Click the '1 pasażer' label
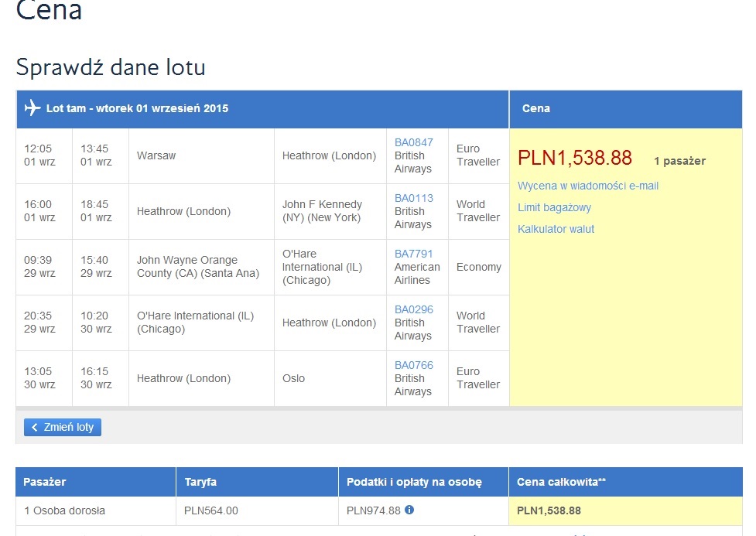Viewport: 756px width, 536px height. point(680,161)
